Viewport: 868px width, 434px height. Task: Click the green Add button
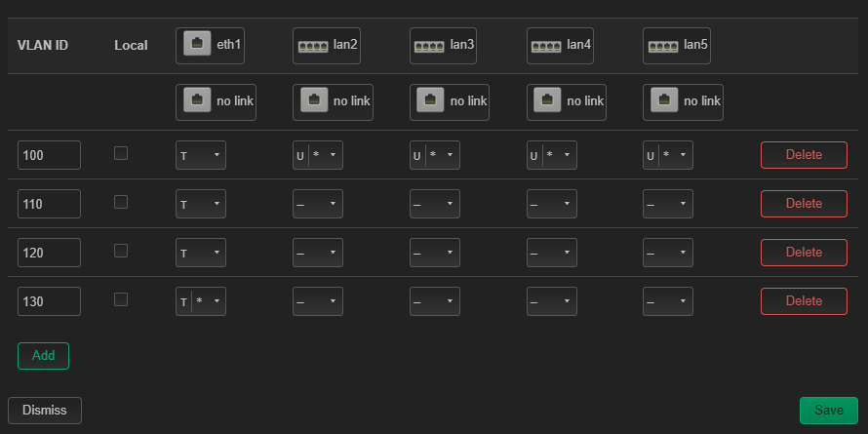pos(43,356)
